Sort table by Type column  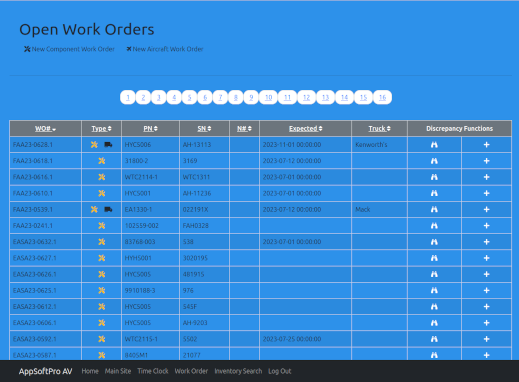coord(101,129)
